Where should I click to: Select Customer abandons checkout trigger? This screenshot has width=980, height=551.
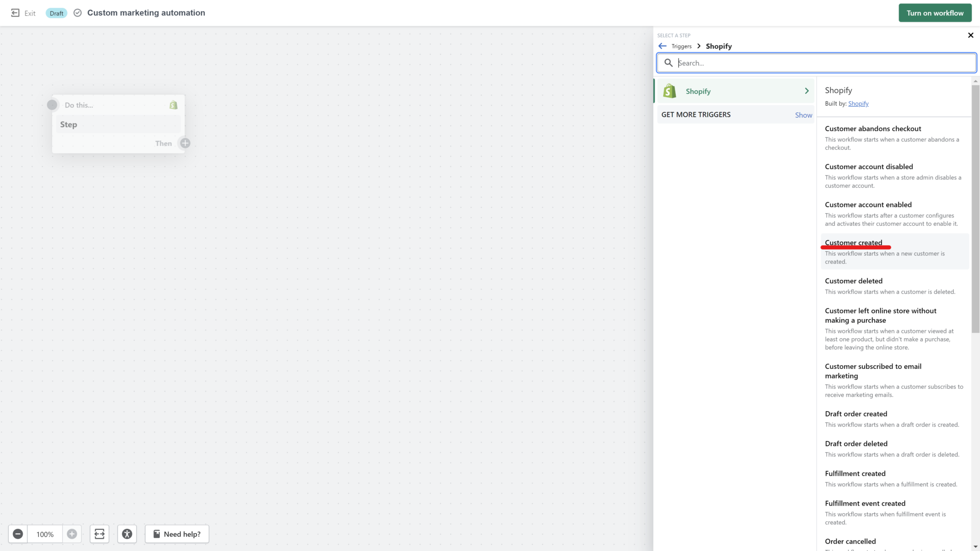point(873,128)
